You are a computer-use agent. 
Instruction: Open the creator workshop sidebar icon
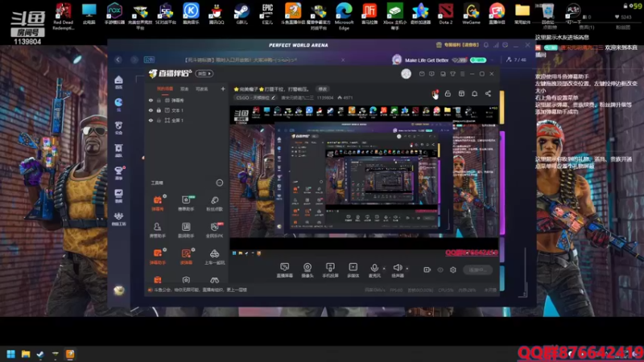(x=118, y=219)
